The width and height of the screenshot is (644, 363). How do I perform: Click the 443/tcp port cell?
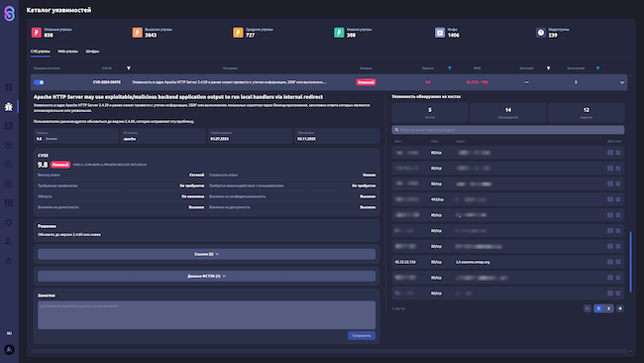437,199
